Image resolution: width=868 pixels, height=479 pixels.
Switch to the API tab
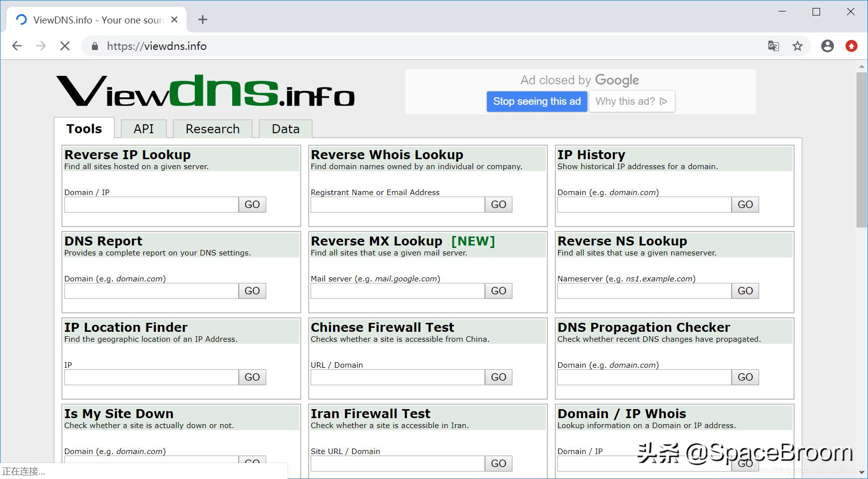point(143,129)
